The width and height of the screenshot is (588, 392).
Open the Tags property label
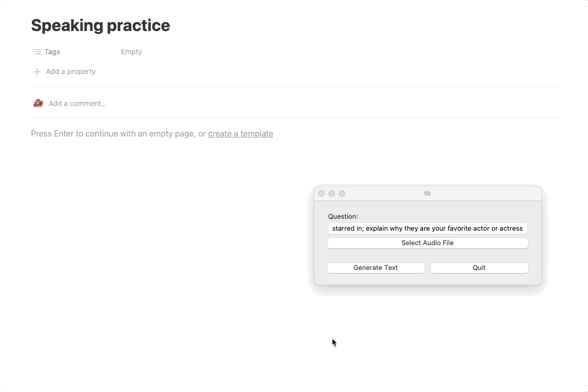pyautogui.click(x=52, y=52)
